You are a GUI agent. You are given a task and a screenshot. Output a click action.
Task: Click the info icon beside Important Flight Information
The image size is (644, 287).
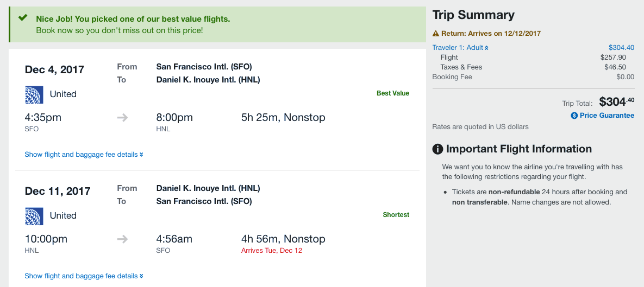point(437,149)
